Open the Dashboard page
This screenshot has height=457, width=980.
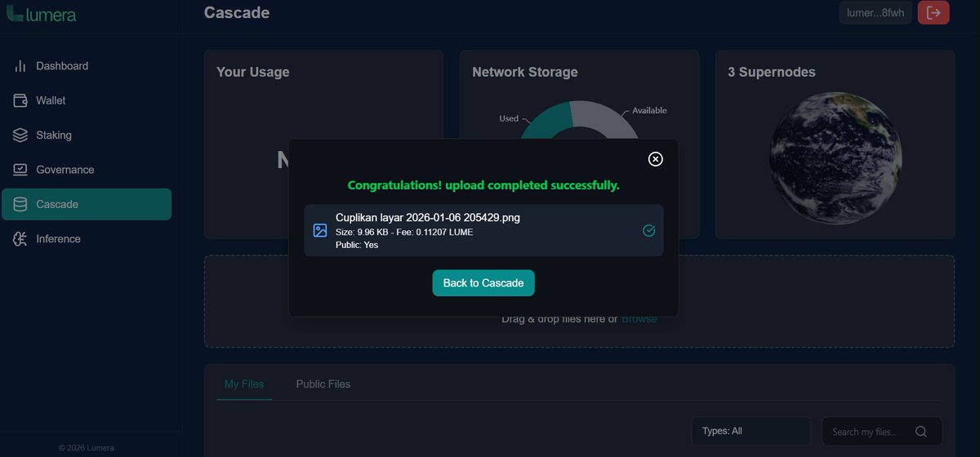87,66
